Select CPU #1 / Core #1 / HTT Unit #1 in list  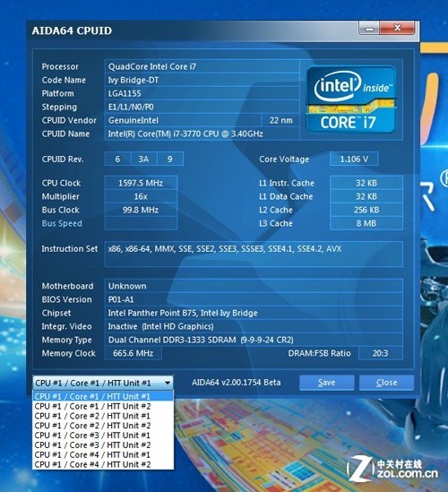click(102, 396)
